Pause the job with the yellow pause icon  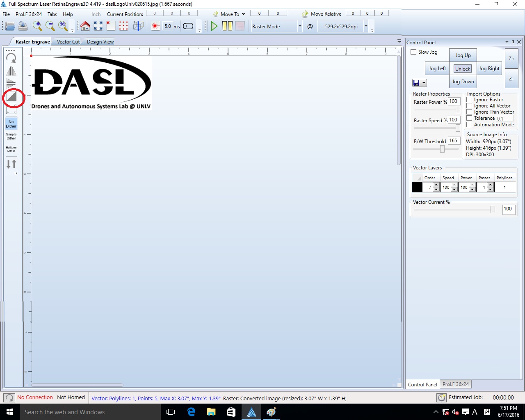(x=227, y=26)
